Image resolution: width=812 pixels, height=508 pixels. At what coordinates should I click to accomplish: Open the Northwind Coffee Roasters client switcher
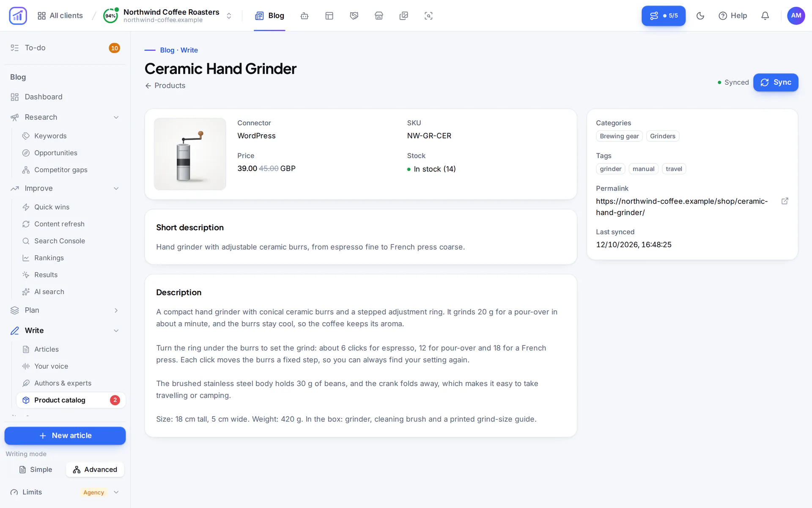tap(168, 16)
